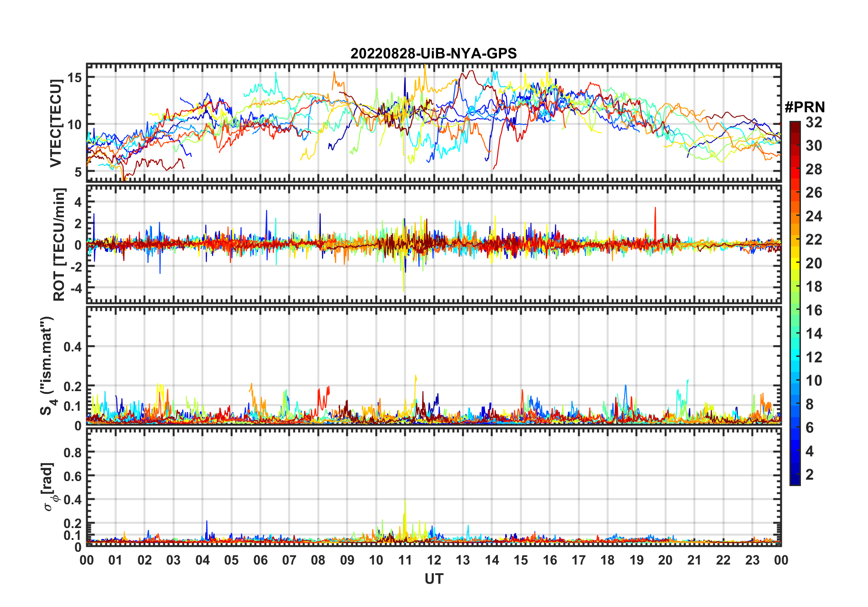868x607 pixels.
Task: Click colorbar tick label 14
Action: pyautogui.click(x=814, y=334)
